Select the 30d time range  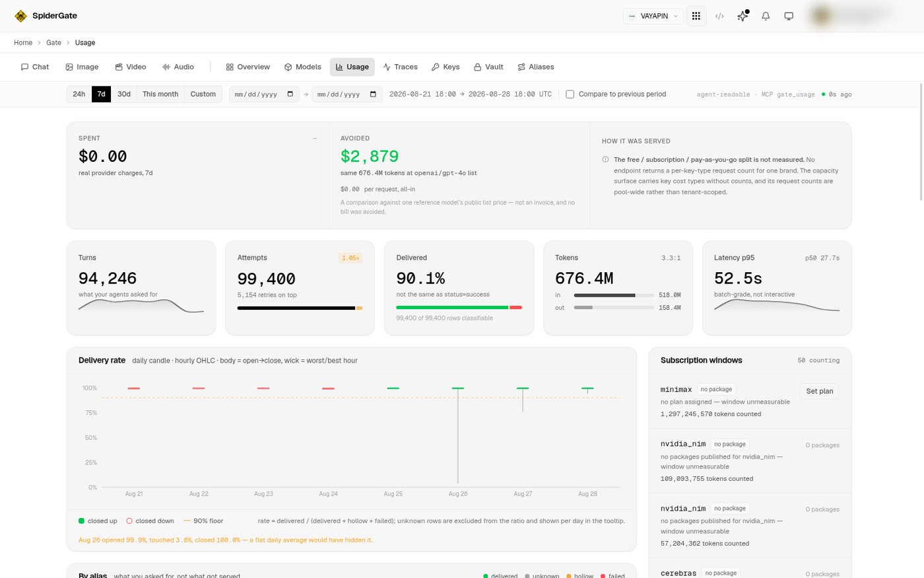(x=124, y=94)
